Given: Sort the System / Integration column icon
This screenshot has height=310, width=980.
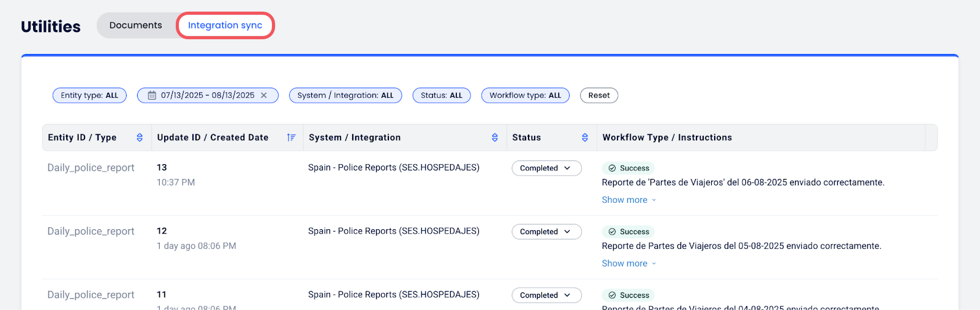Looking at the screenshot, I should (x=495, y=138).
